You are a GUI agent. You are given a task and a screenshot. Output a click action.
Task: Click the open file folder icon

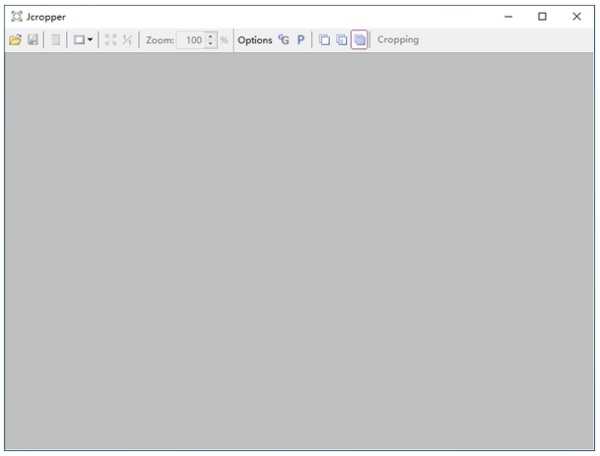[x=15, y=40]
